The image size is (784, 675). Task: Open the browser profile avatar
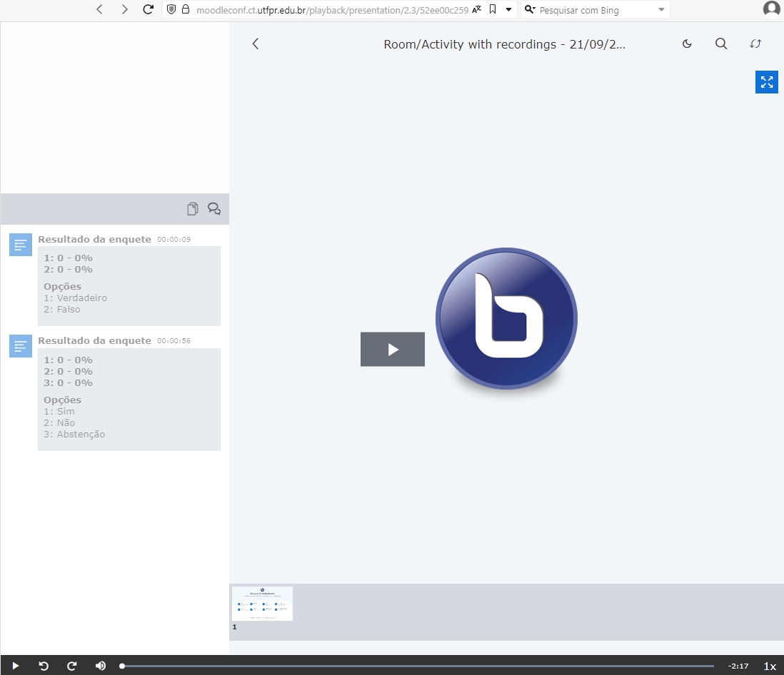[771, 9]
